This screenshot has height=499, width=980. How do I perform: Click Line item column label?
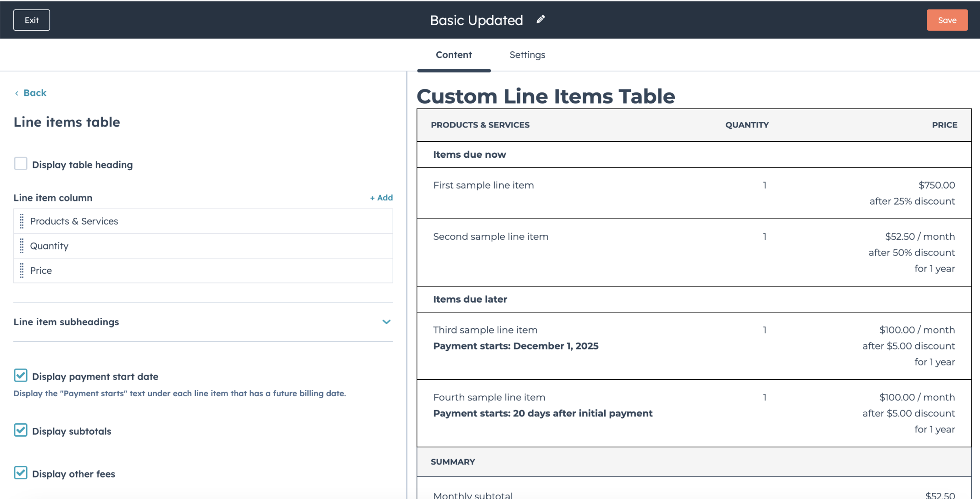coord(53,198)
